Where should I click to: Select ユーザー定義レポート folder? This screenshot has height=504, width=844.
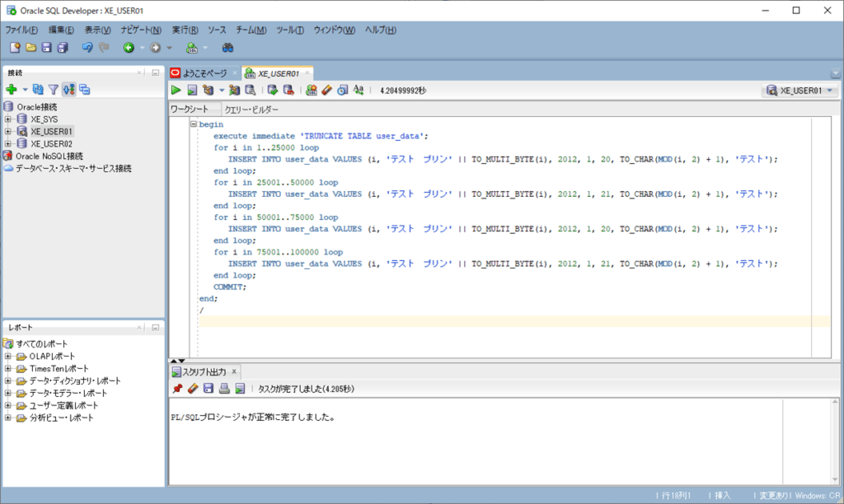pos(63,405)
